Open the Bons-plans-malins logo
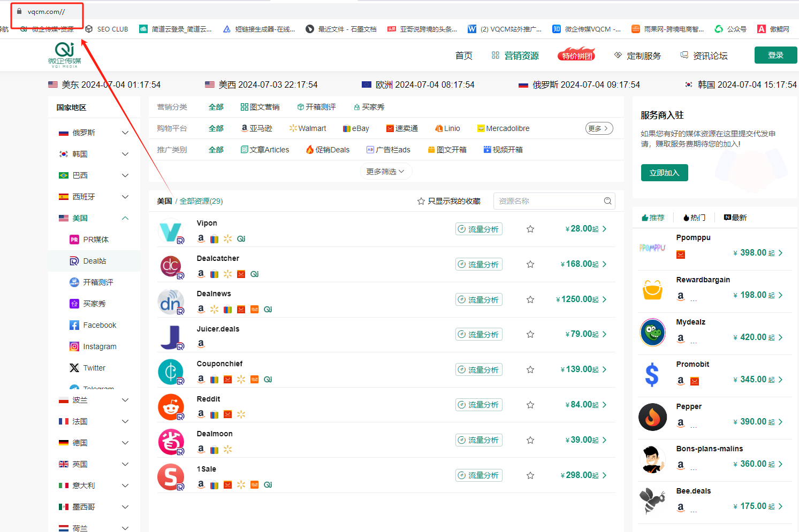Screen dimensions: 799x532 (x=652, y=459)
